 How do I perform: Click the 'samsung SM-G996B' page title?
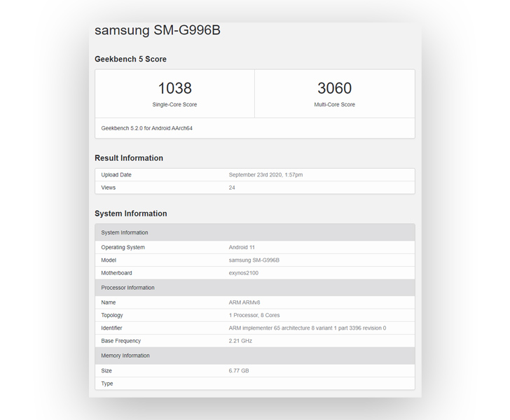[x=158, y=30]
